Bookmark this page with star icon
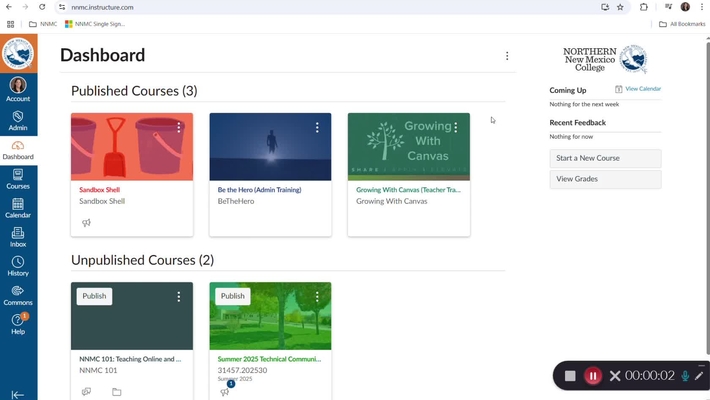 point(620,7)
